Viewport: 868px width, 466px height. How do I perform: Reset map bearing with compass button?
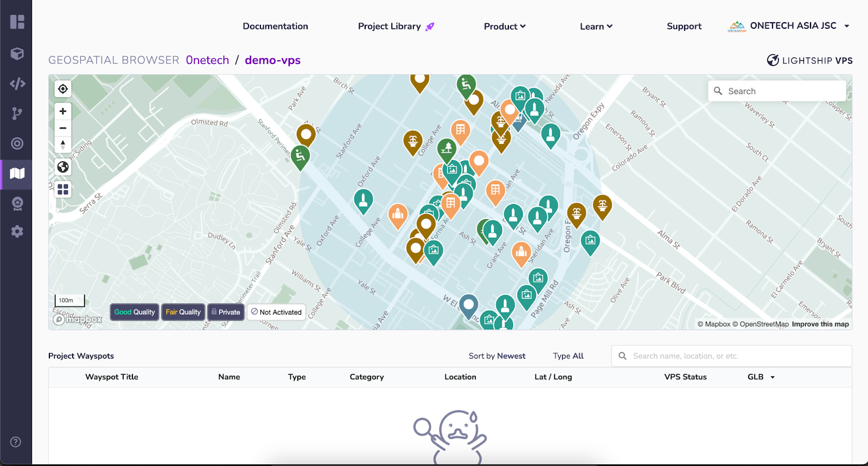(x=63, y=144)
